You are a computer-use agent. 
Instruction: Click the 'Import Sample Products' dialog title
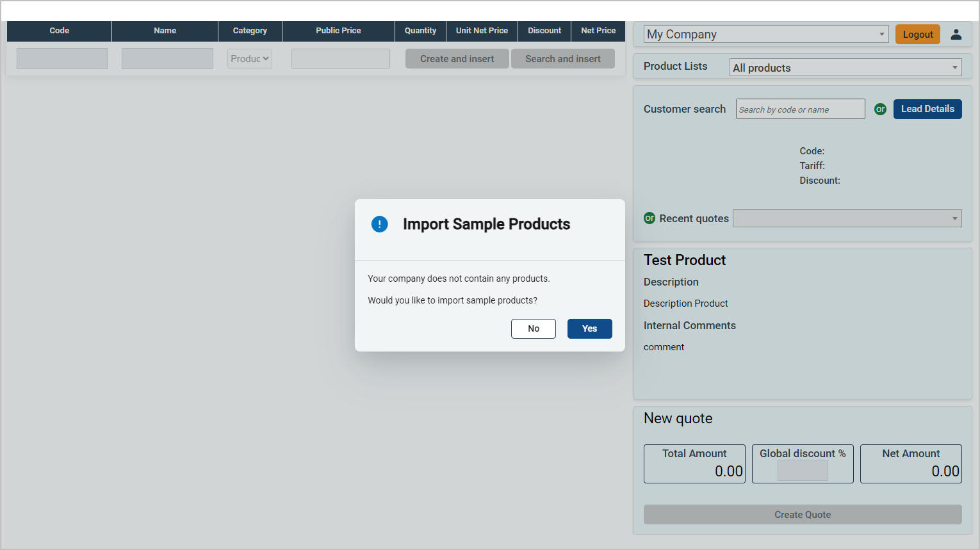coord(486,224)
